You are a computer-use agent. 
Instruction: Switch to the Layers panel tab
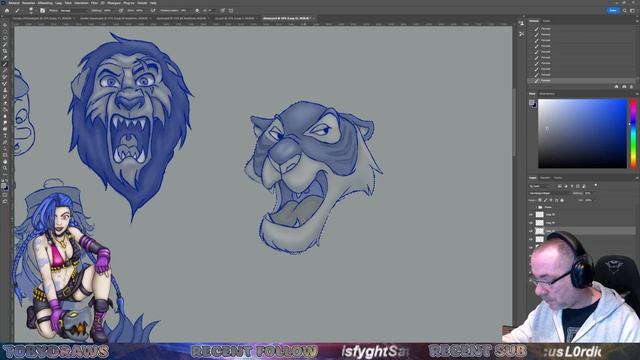click(533, 178)
